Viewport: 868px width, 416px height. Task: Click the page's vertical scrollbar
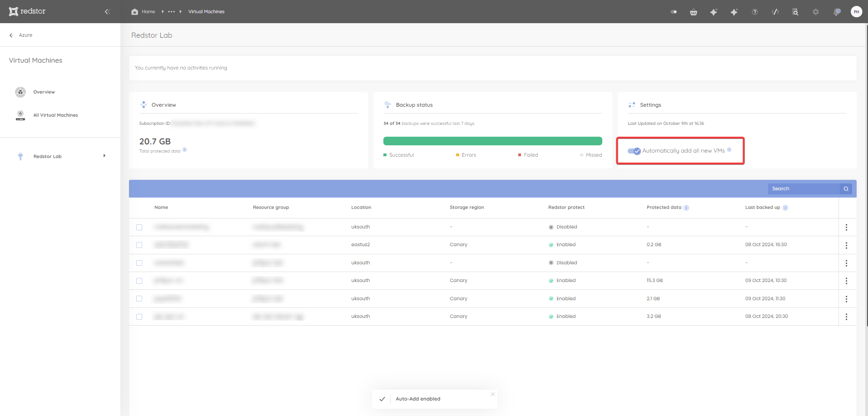click(x=867, y=175)
